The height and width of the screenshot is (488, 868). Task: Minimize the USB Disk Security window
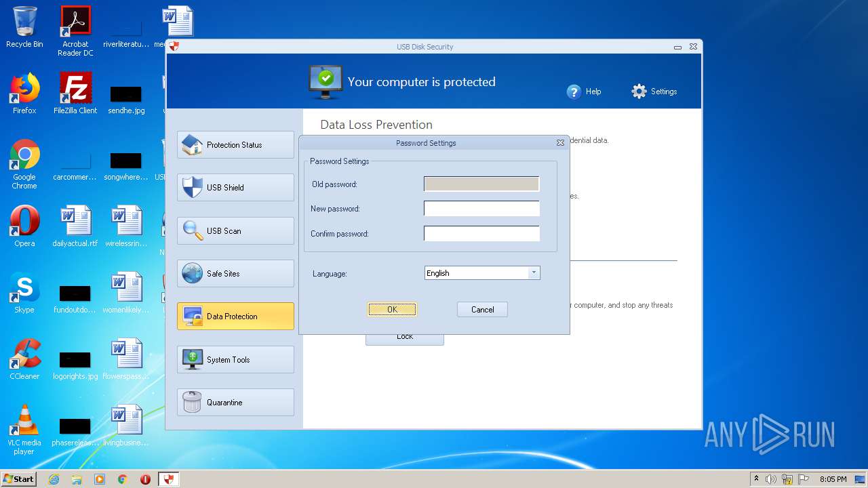pyautogui.click(x=677, y=47)
